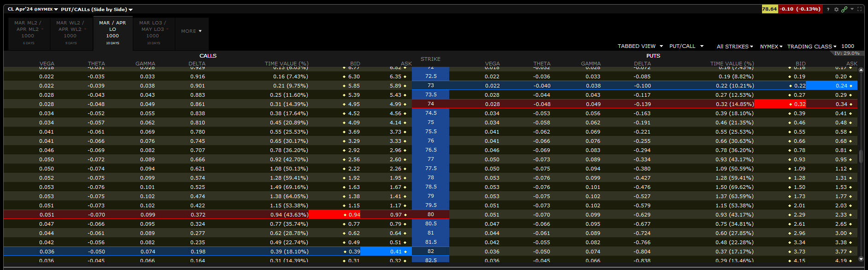Select strike 79.5 cell
This screenshot has height=270, width=868.
tap(430, 205)
